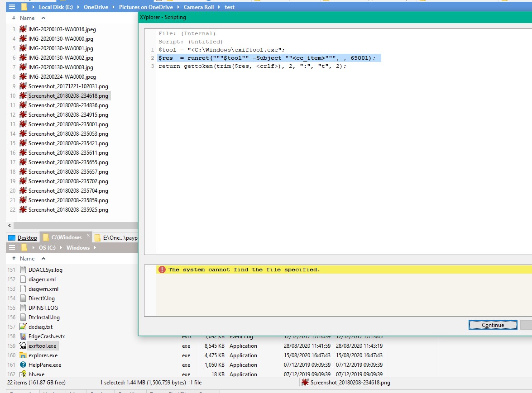Screen dimensions: 532x393
Task: Click the screenshot icon in the status bar
Action: coord(306,382)
